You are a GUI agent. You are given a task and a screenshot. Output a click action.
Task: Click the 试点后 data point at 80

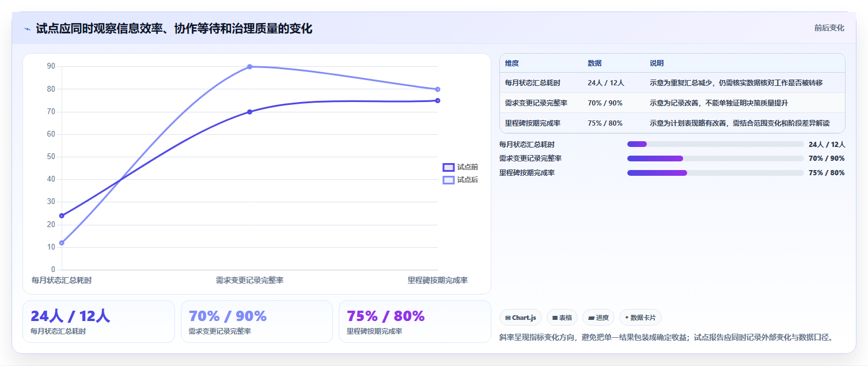point(438,89)
